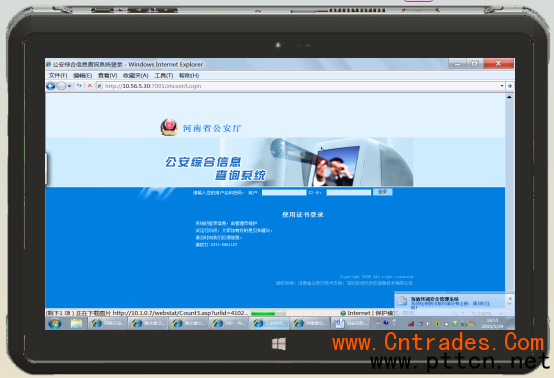Open the 工具(T) tools menu
The height and width of the screenshot is (378, 554).
coord(164,75)
